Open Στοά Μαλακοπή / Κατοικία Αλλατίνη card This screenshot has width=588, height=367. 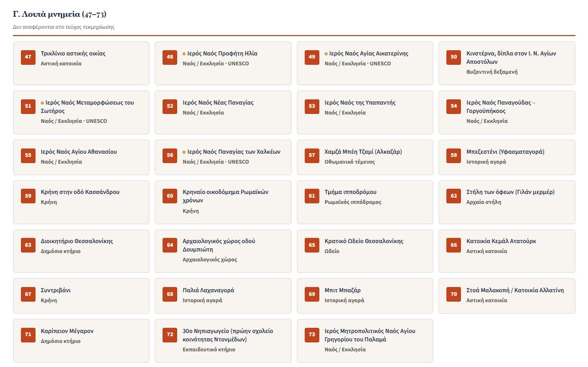click(507, 296)
